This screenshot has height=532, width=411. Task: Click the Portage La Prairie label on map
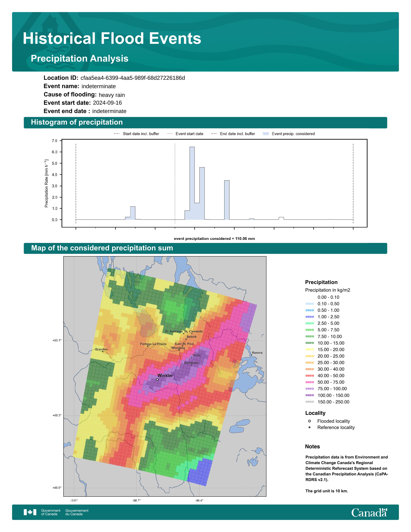click(x=153, y=344)
